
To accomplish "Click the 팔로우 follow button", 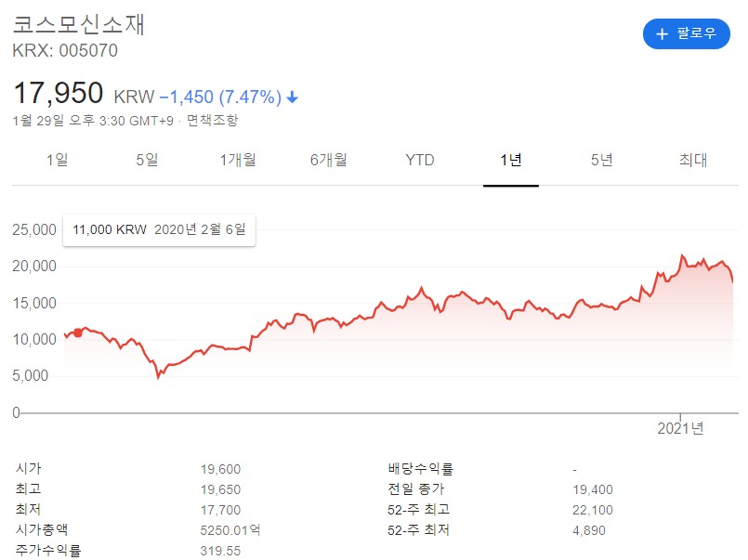I will pos(686,33).
